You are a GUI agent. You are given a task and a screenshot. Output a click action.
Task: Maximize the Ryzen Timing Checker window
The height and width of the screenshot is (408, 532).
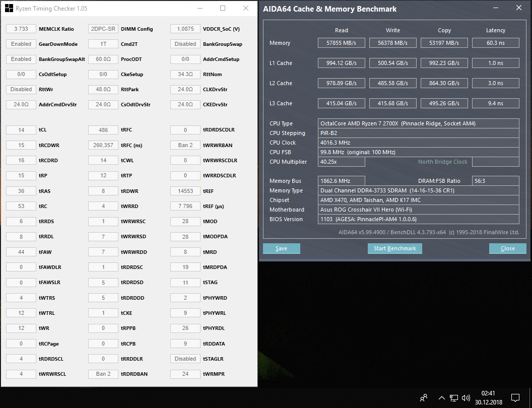223,8
